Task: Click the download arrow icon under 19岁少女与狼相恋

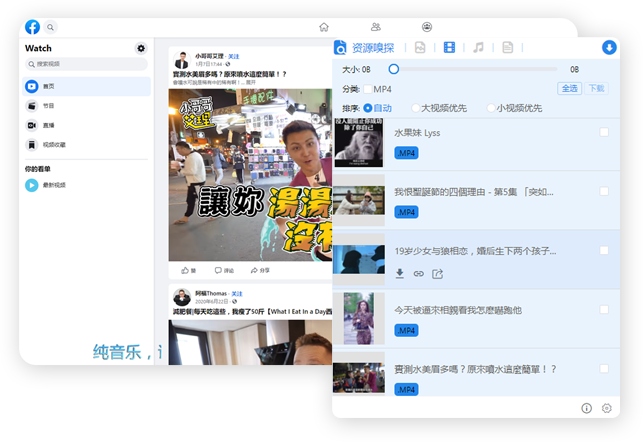Action: click(x=400, y=273)
